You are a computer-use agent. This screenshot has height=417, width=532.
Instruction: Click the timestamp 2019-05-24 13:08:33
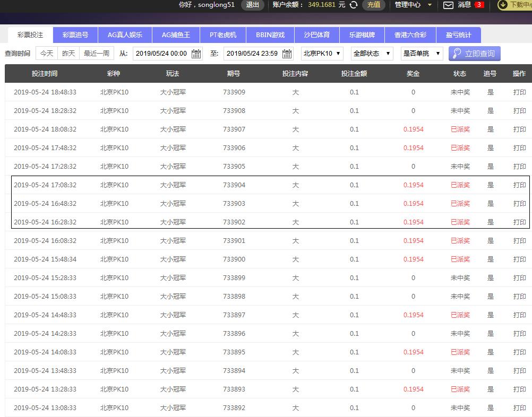pos(45,408)
